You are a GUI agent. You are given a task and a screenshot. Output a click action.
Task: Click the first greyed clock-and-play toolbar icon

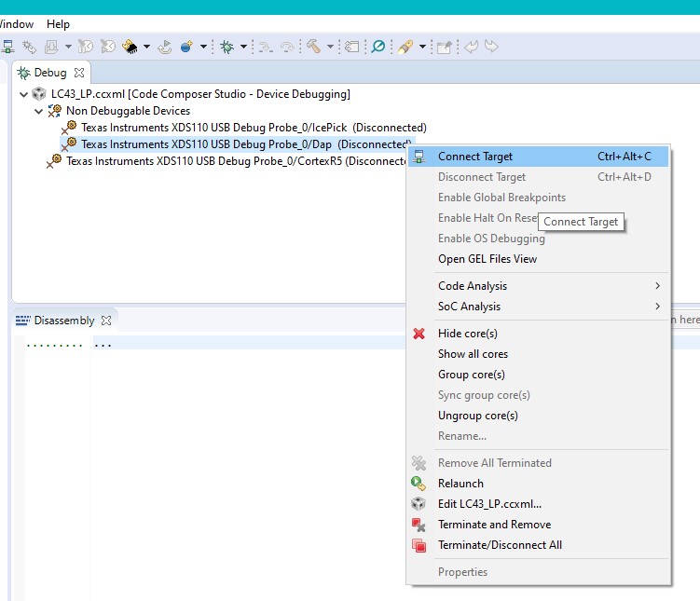tap(85, 47)
